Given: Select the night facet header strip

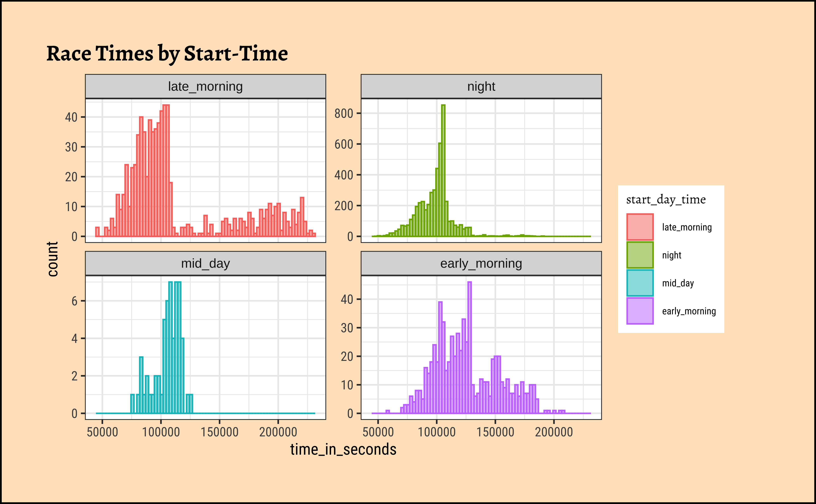Looking at the screenshot, I should click(x=481, y=86).
